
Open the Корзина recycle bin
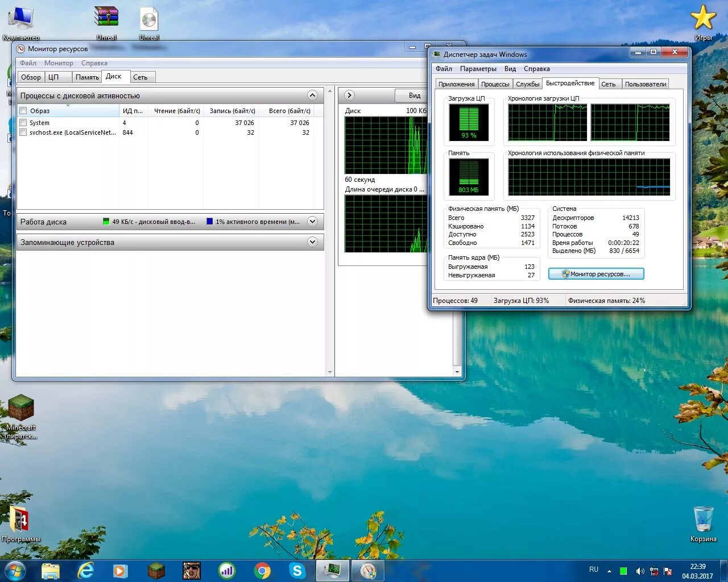point(703,523)
